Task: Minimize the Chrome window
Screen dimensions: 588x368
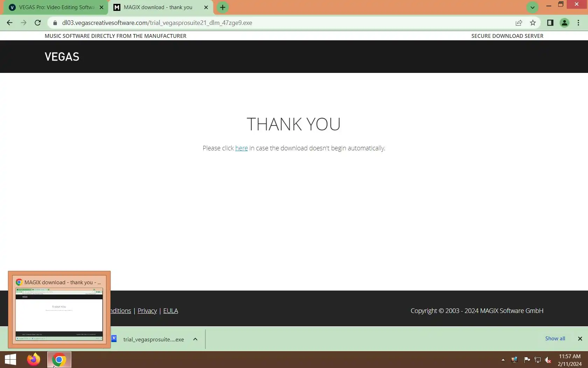Action: click(x=548, y=5)
